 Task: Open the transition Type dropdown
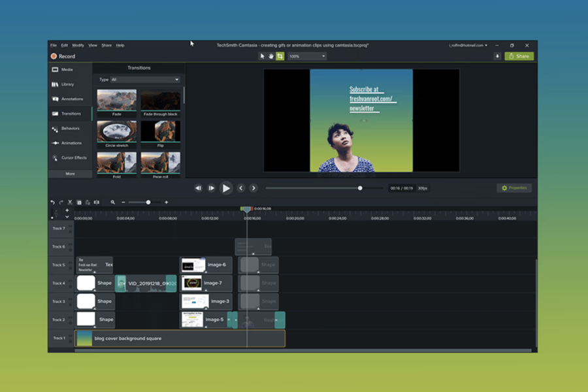pyautogui.click(x=145, y=80)
